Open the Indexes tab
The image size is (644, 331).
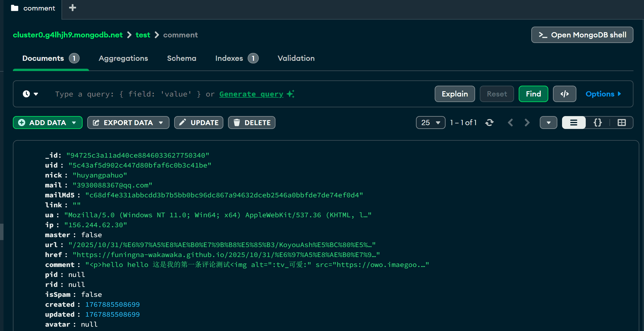(x=229, y=58)
